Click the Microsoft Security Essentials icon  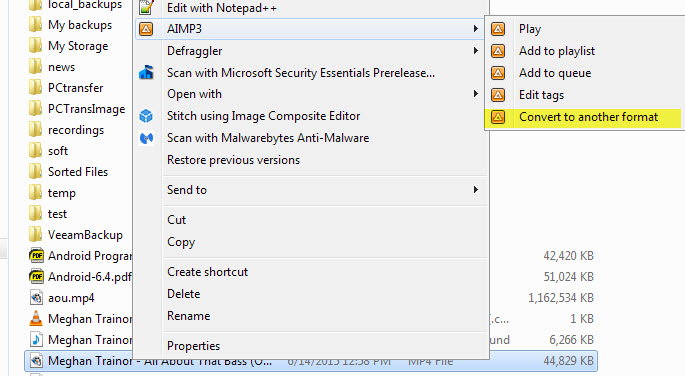146,72
